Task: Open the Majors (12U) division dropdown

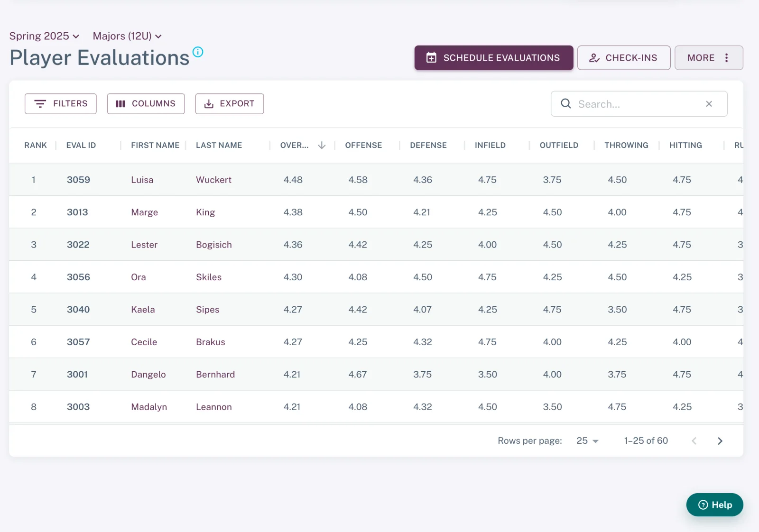Action: pyautogui.click(x=127, y=36)
